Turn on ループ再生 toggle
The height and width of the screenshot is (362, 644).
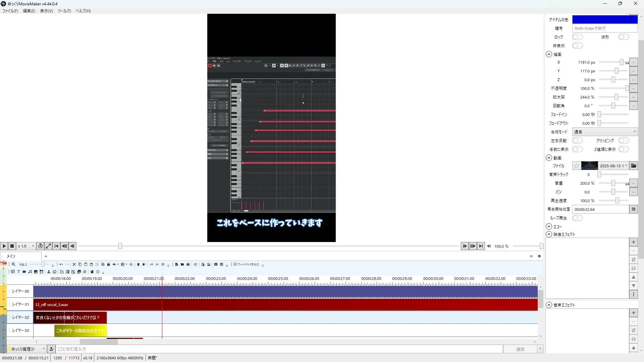pos(577,218)
